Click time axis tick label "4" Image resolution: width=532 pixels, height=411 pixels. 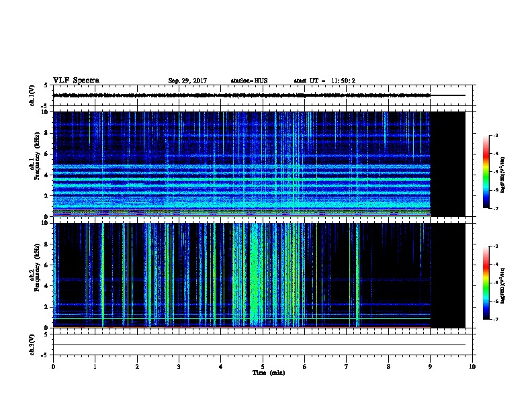click(221, 367)
